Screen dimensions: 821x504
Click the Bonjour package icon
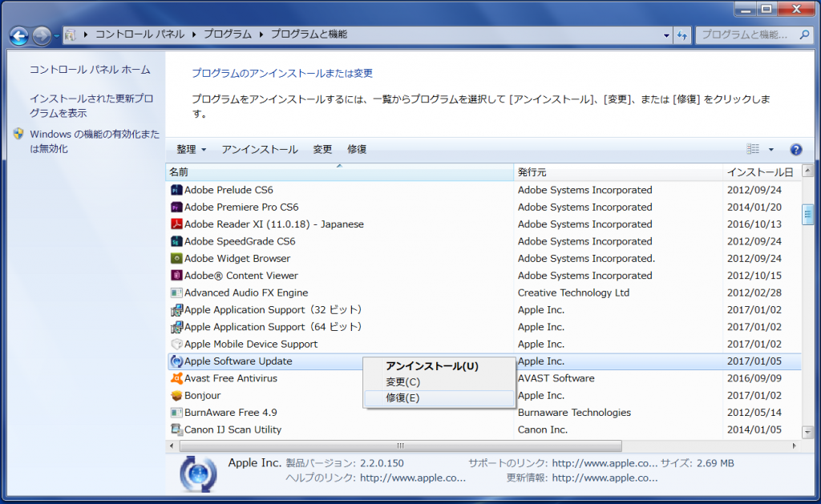pyautogui.click(x=176, y=396)
